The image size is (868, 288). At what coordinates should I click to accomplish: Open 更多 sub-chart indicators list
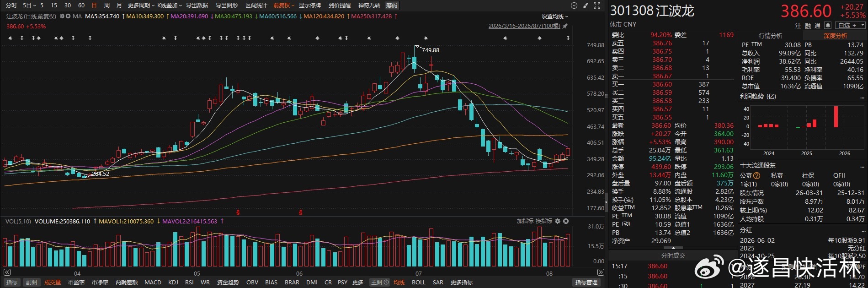click(x=358, y=283)
